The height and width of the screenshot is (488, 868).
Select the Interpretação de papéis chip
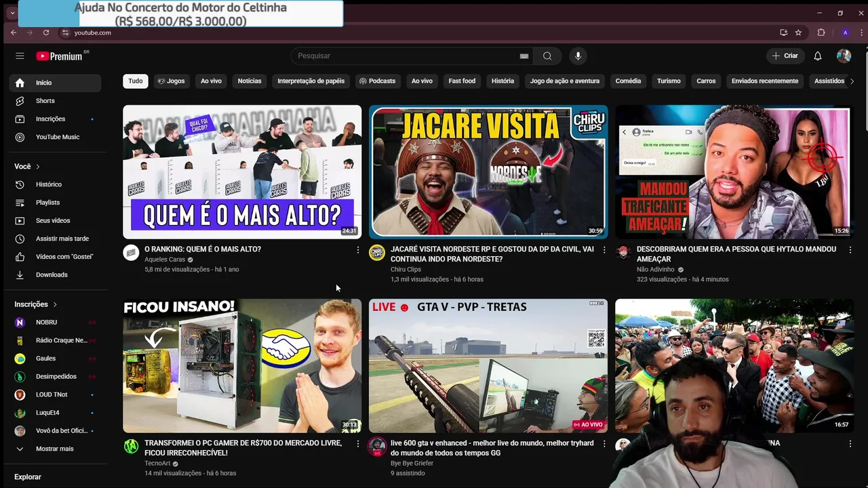(x=311, y=81)
